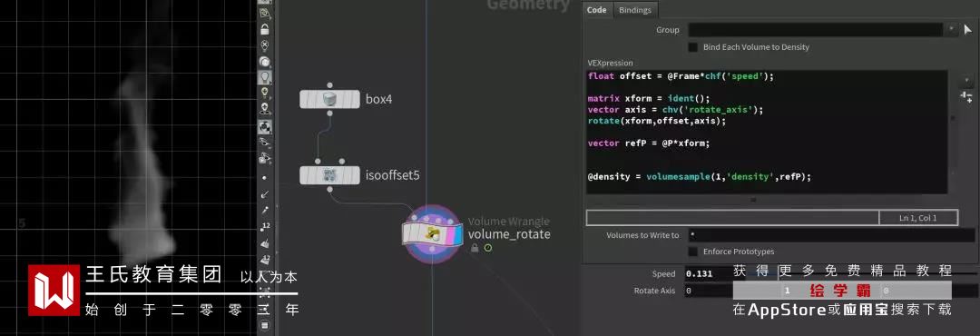The width and height of the screenshot is (980, 336).
Task: Click the first Rotate Axis value field
Action: coord(708,291)
